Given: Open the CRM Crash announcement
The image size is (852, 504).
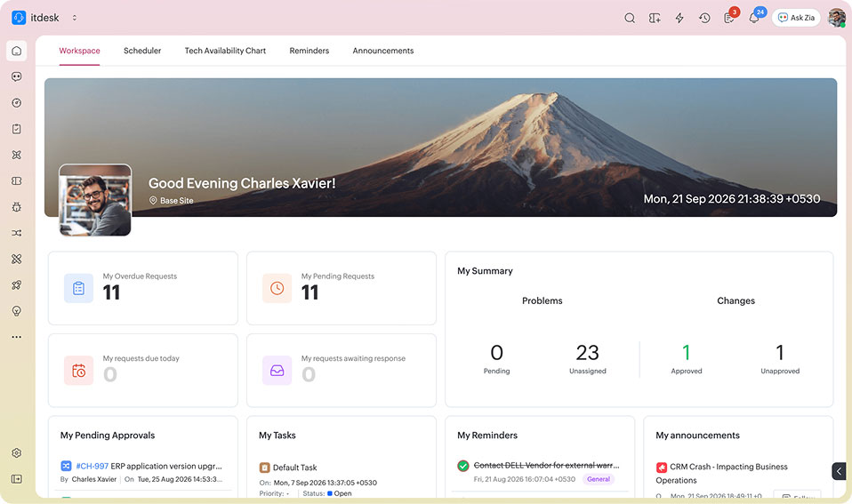Looking at the screenshot, I should [722, 474].
